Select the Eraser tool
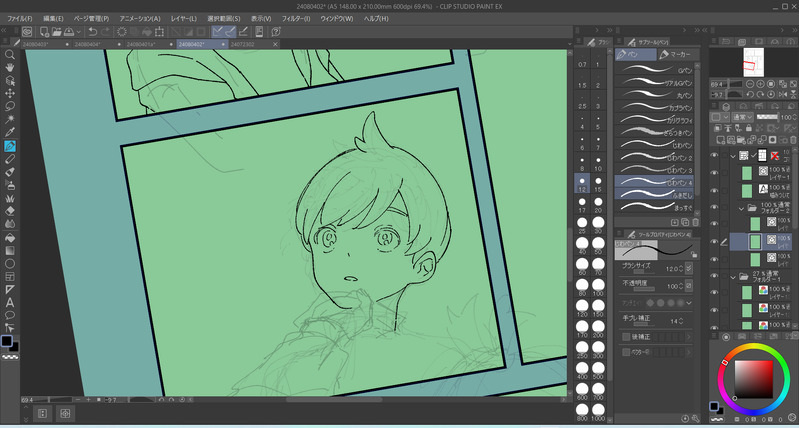This screenshot has height=428, width=799. 9,210
